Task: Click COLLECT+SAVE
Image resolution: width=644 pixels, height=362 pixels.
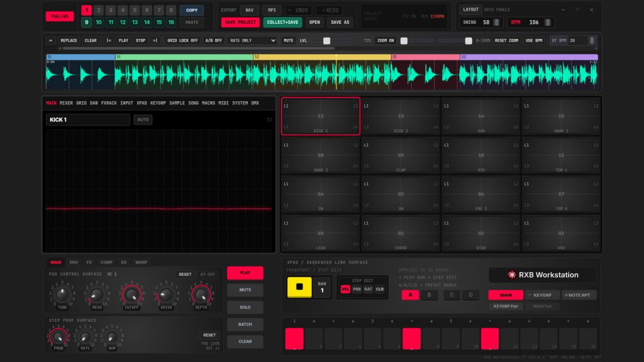Action: pos(282,22)
